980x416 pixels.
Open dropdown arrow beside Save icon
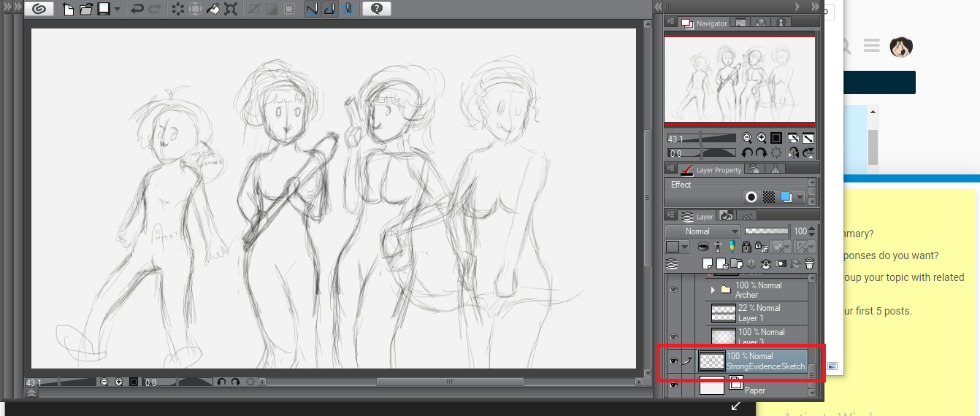click(118, 9)
